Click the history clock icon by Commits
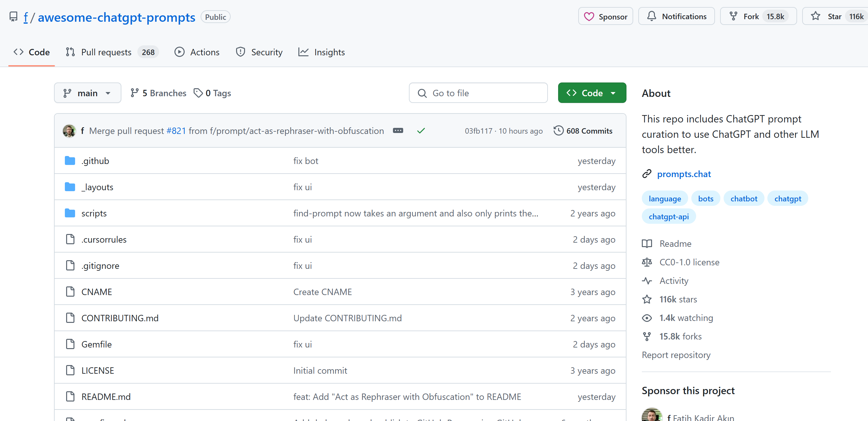This screenshot has height=421, width=868. pyautogui.click(x=558, y=131)
